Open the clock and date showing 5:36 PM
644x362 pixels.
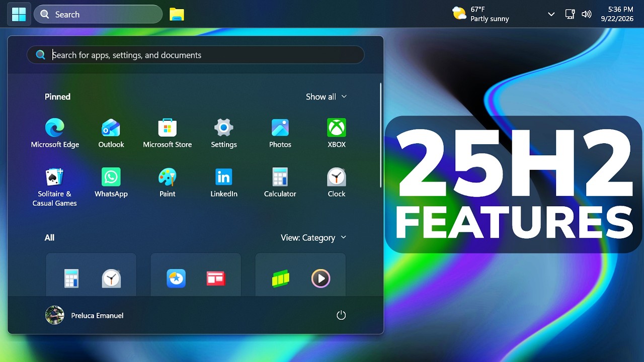pyautogui.click(x=617, y=14)
